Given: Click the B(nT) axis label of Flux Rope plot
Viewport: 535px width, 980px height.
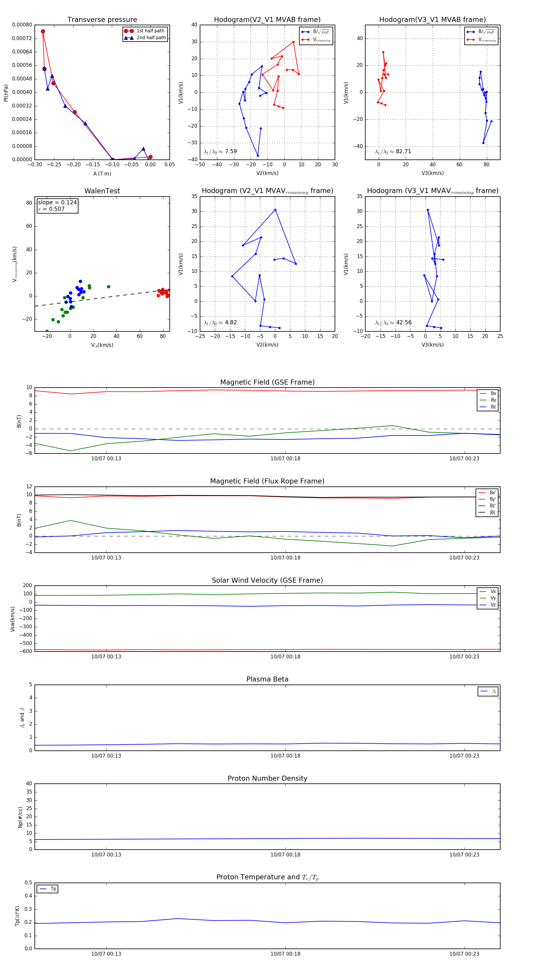Looking at the screenshot, I should [x=19, y=520].
